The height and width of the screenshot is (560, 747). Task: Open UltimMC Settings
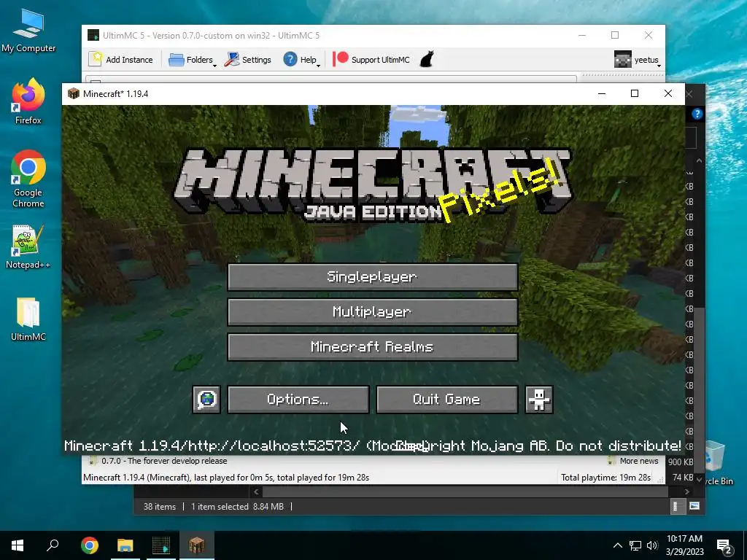pyautogui.click(x=248, y=60)
